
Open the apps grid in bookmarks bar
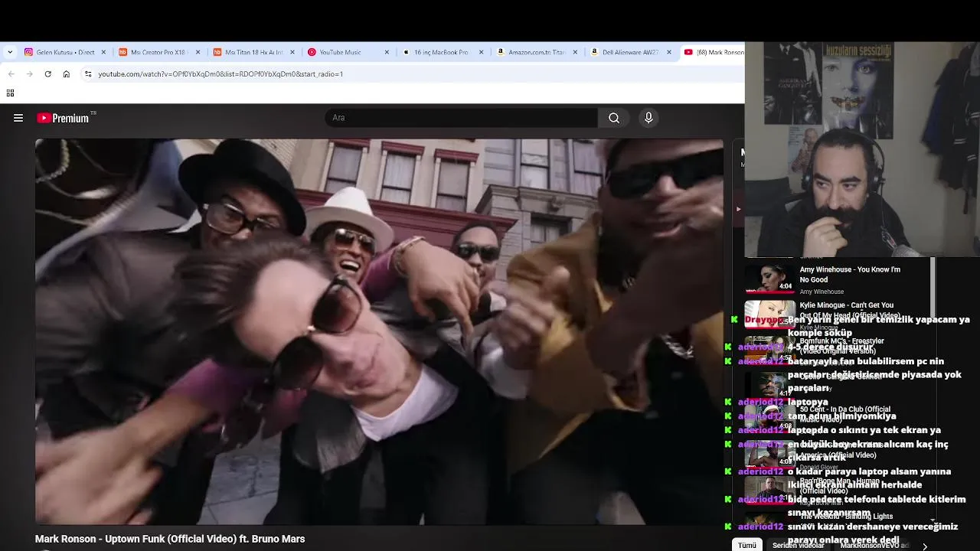pyautogui.click(x=10, y=93)
